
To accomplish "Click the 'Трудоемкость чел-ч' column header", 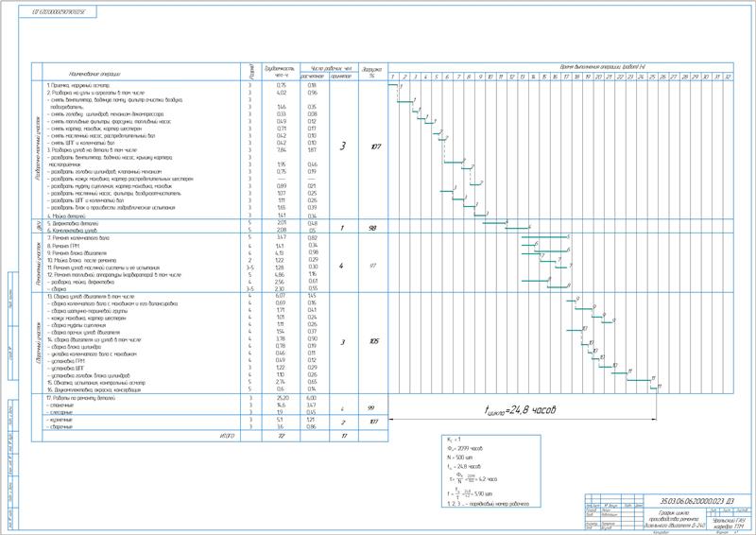I will pyautogui.click(x=280, y=72).
